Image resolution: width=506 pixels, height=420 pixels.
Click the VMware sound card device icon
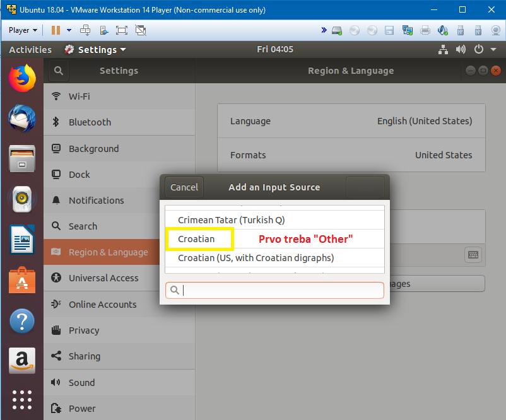443,31
